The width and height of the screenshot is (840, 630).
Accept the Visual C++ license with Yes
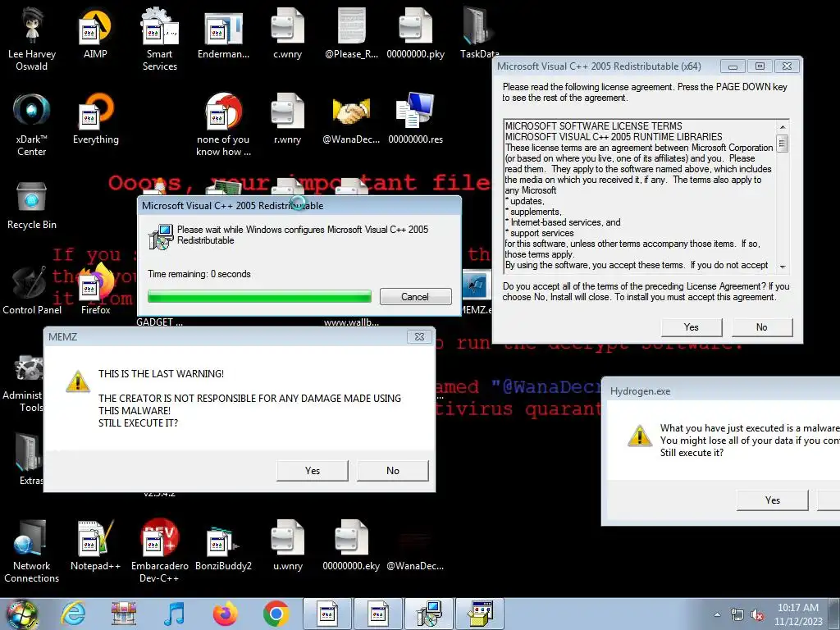[x=691, y=326]
